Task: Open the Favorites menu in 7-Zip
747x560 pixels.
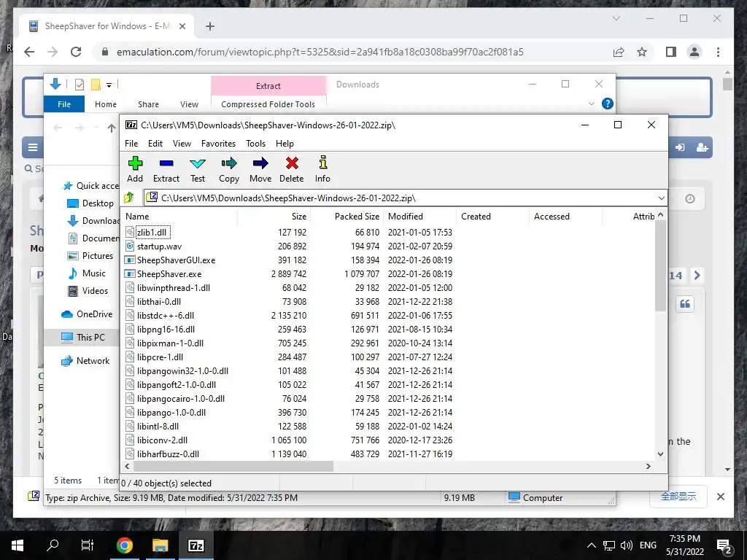Action: pos(218,144)
